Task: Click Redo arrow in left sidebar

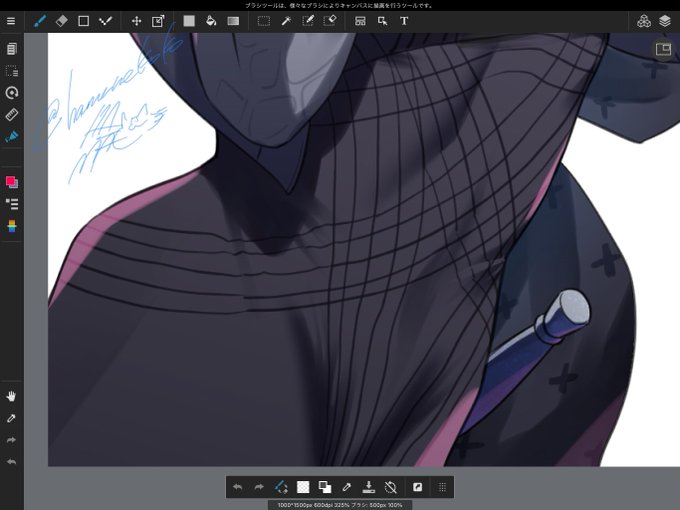Action: coord(12,440)
